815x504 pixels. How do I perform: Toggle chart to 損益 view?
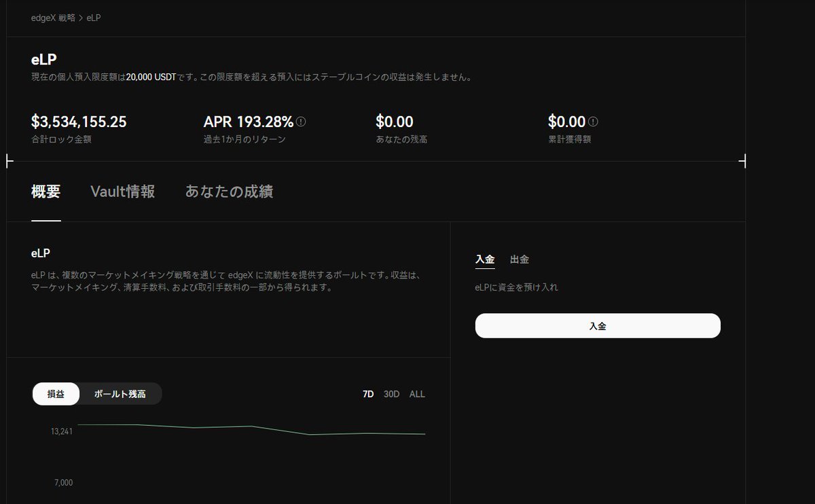(56, 394)
